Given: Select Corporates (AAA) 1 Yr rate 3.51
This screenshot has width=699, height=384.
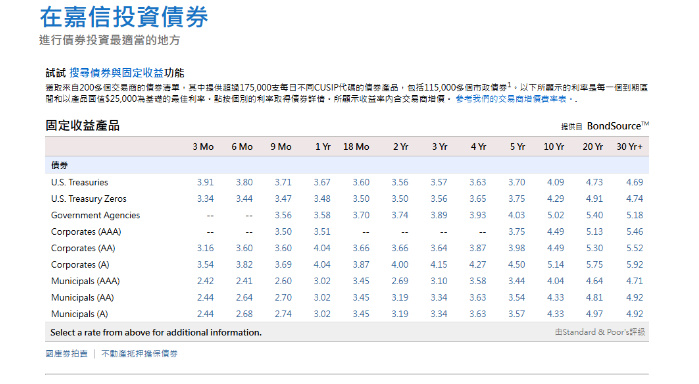Looking at the screenshot, I should (x=322, y=232).
